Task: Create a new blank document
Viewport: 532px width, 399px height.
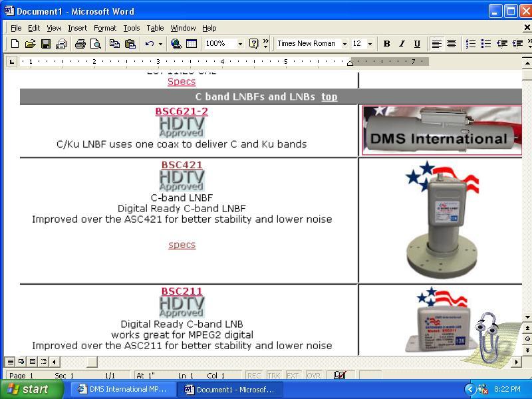Action: [x=15, y=44]
